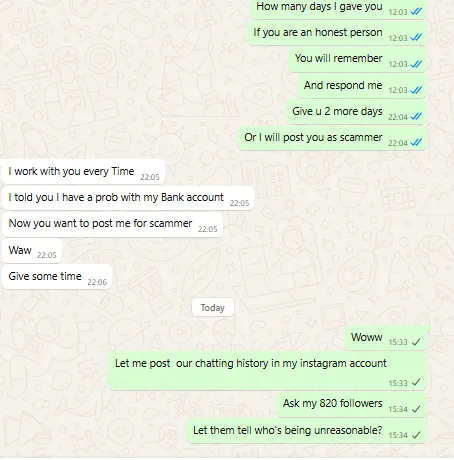Image resolution: width=454 pixels, height=460 pixels.
Task: Select the 'Waw' message bubble
Action: [x=32, y=251]
